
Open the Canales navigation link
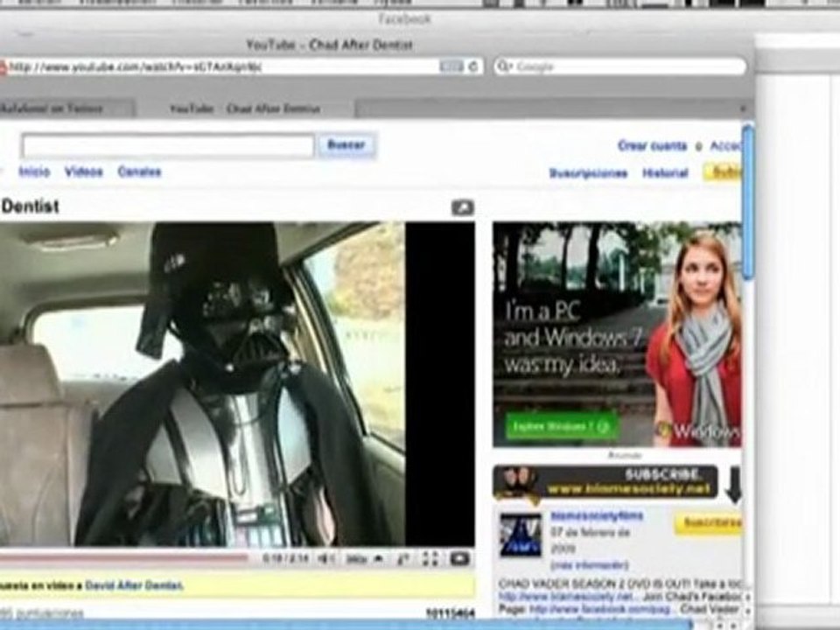[x=139, y=172]
